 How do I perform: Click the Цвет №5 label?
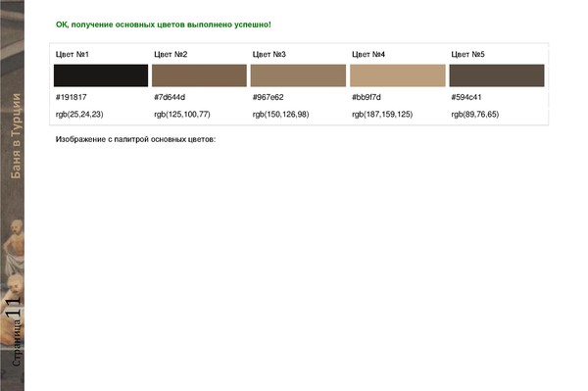click(x=468, y=54)
